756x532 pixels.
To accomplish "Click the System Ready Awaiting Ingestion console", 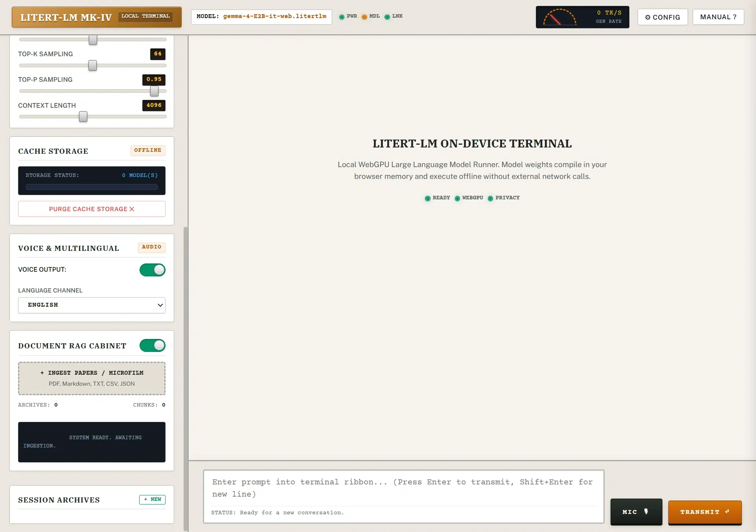I will click(92, 442).
